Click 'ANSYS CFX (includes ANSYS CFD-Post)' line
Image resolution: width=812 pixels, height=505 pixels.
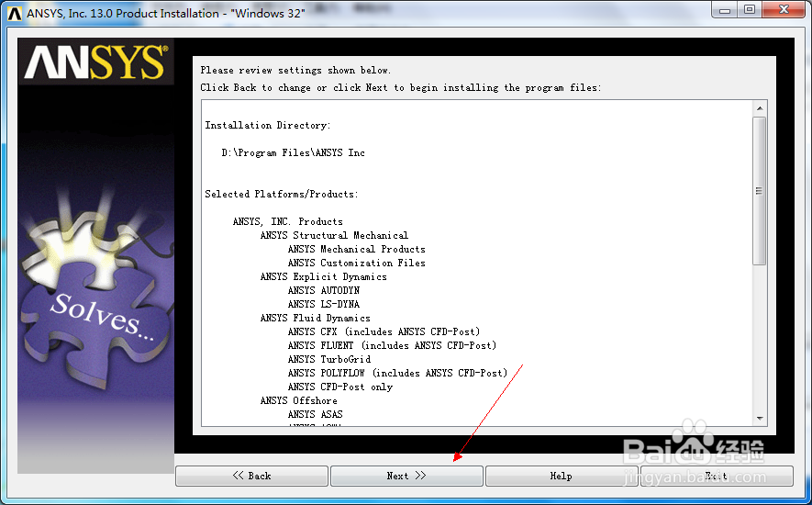click(384, 331)
